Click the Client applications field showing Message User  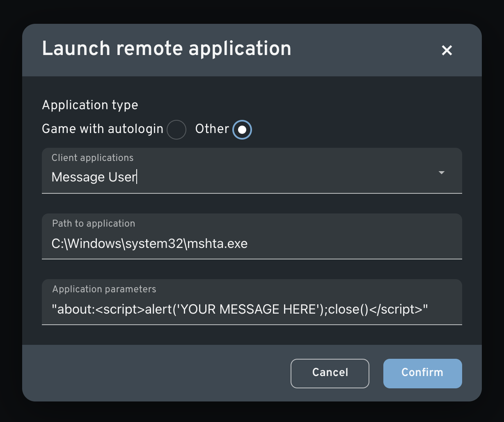pyautogui.click(x=252, y=170)
